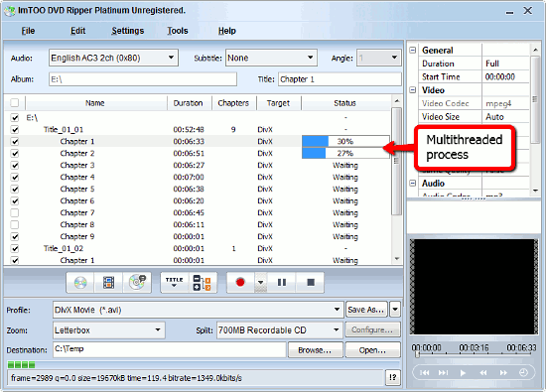Open the Subtitle dropdown
The width and height of the screenshot is (546, 392).
pyautogui.click(x=271, y=58)
